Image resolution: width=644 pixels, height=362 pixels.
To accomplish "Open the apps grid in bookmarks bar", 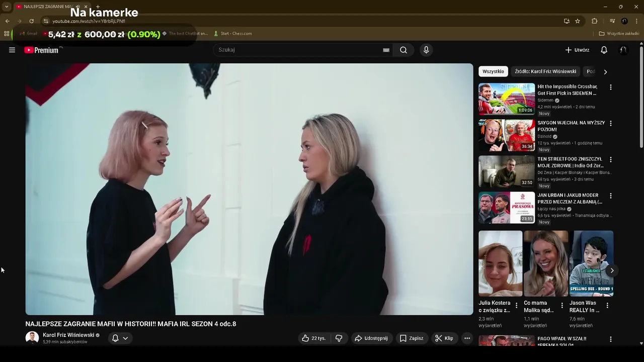I will (x=7, y=34).
